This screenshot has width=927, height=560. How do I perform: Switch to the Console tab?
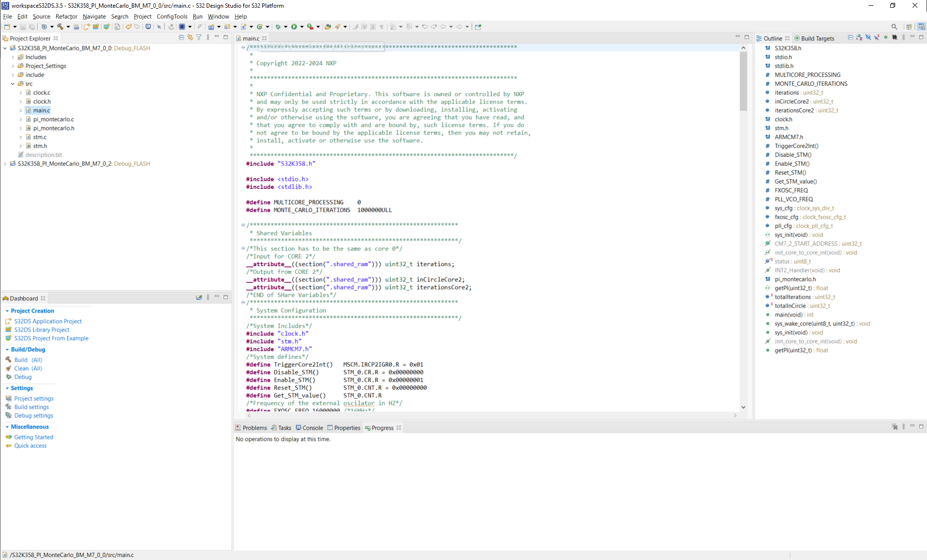click(312, 428)
